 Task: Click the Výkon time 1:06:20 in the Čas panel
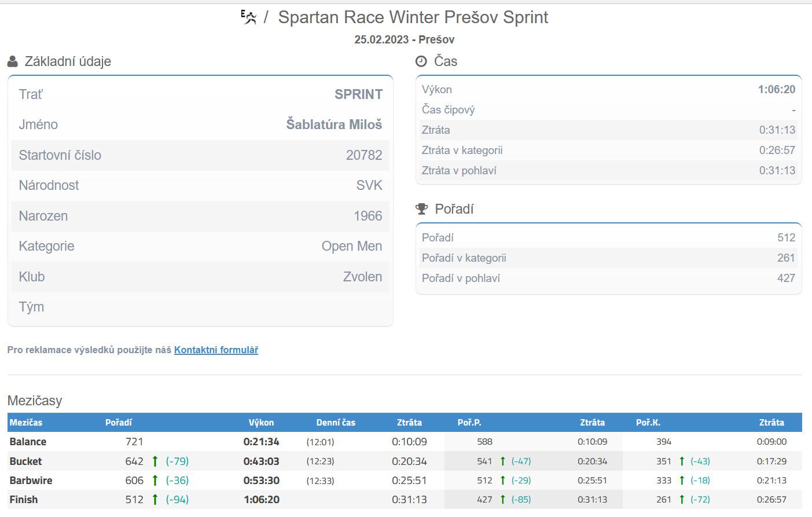777,90
